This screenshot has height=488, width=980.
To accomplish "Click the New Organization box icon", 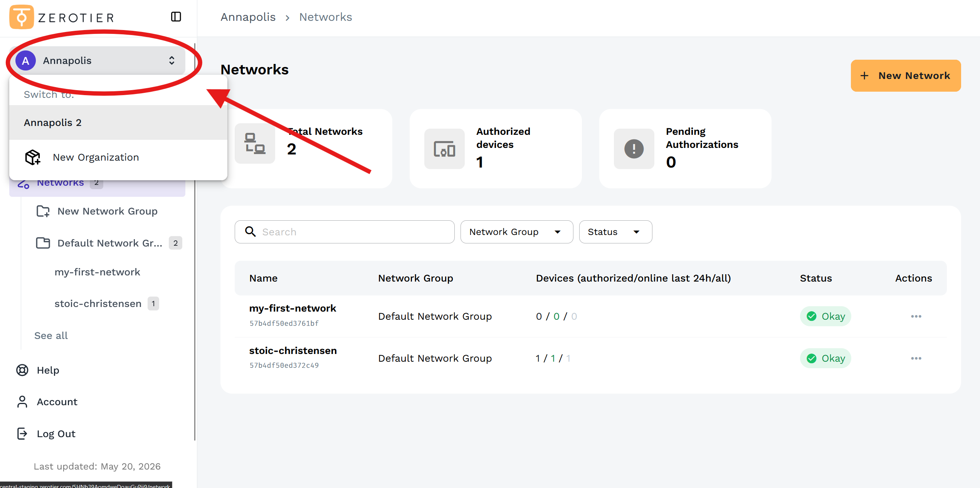I will (x=33, y=157).
